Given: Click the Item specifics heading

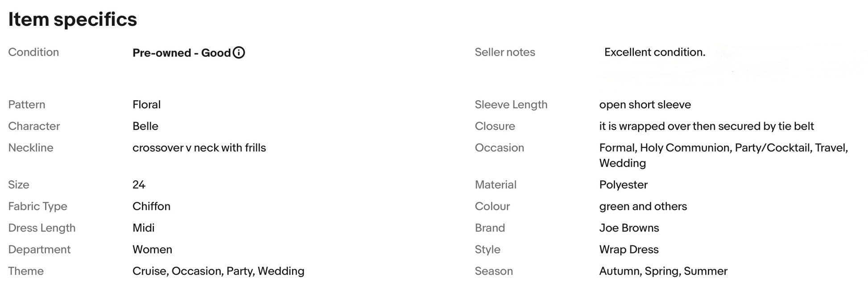Looking at the screenshot, I should coord(72,20).
